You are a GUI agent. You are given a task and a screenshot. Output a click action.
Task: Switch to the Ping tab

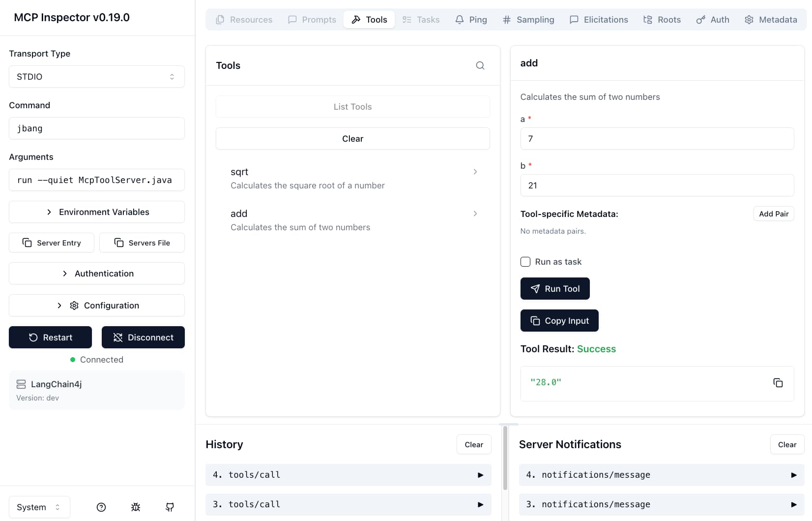click(x=471, y=20)
